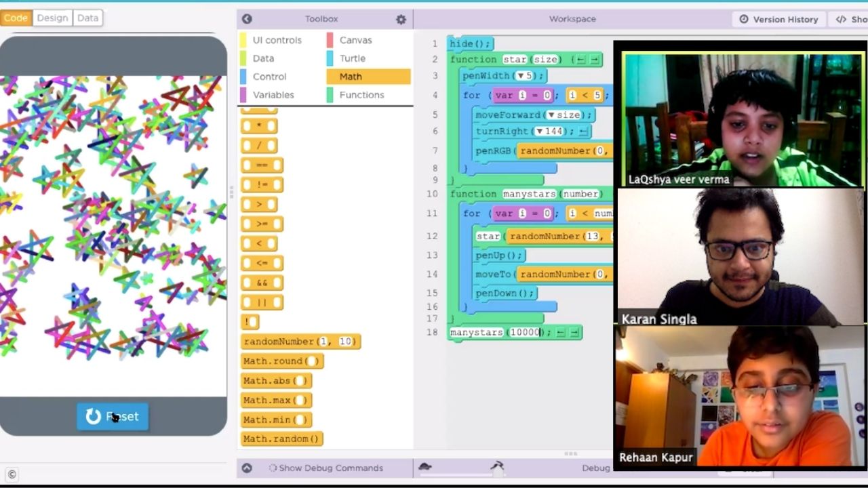The image size is (868, 488).
Task: Click Karan Singla's video thumbnail
Action: pyautogui.click(x=741, y=258)
